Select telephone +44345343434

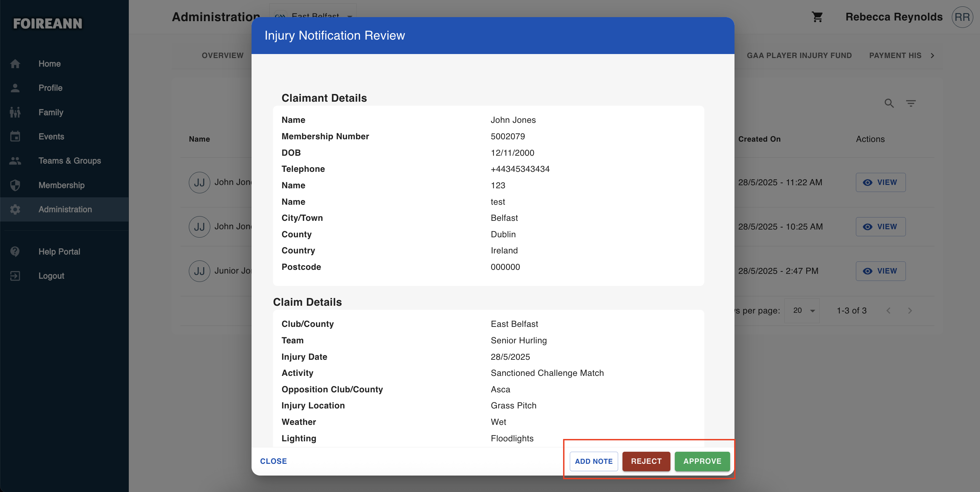click(520, 169)
